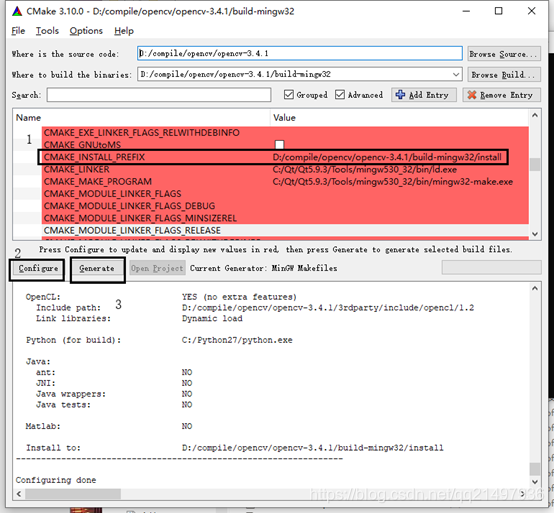Select the CMAKE_MODULE_LINKER_FLAGS_RELEASE entry
This screenshot has height=513, width=554.
coord(132,230)
